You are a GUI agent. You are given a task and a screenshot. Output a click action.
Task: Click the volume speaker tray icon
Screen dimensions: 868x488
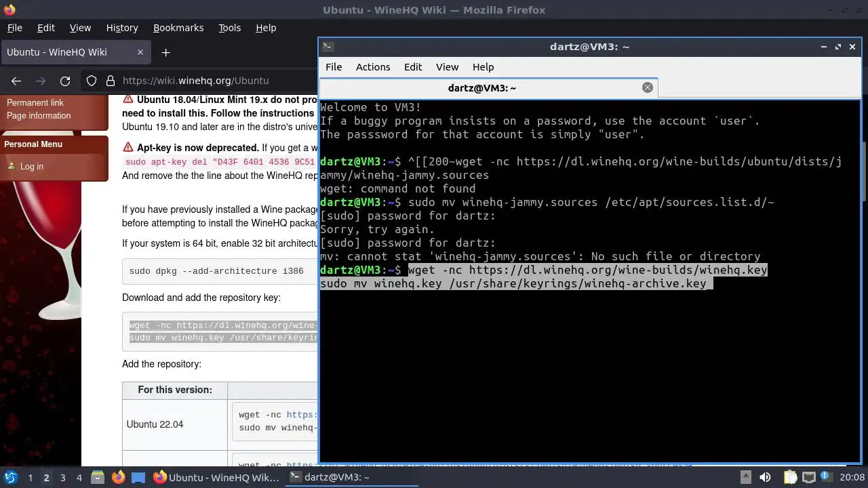pos(765,477)
